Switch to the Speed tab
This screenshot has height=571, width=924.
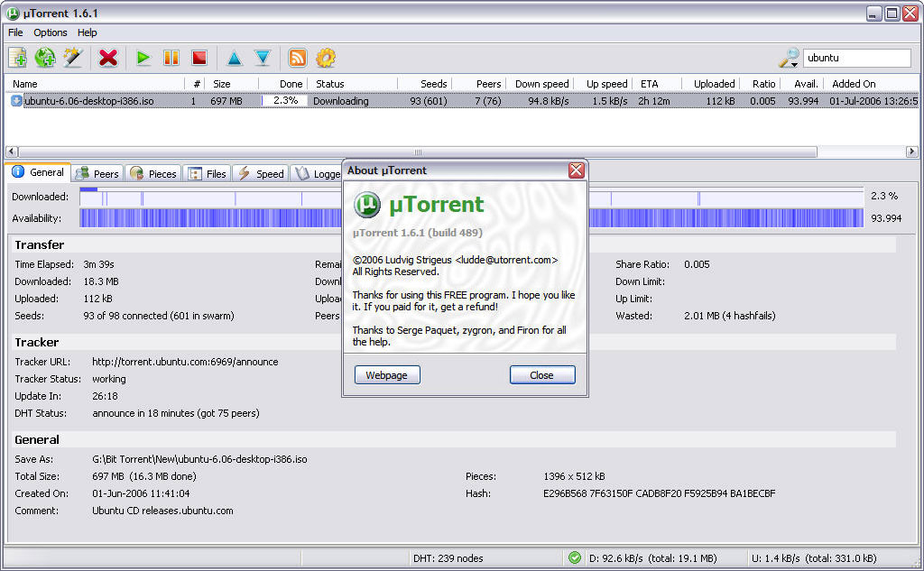click(261, 173)
